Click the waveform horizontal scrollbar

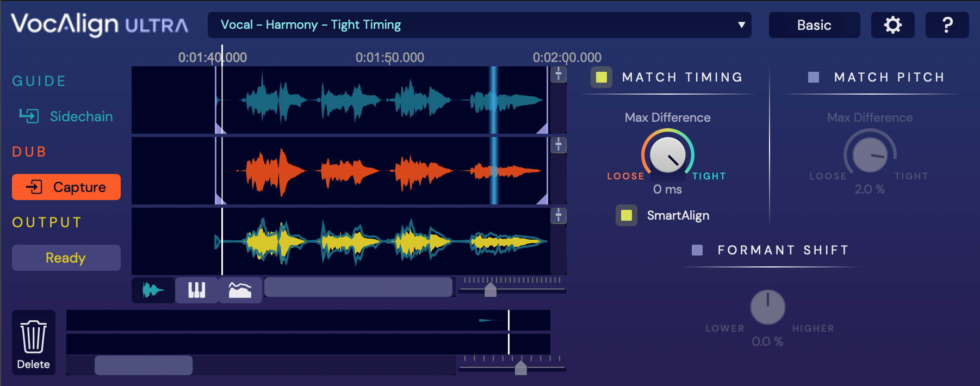(x=358, y=287)
